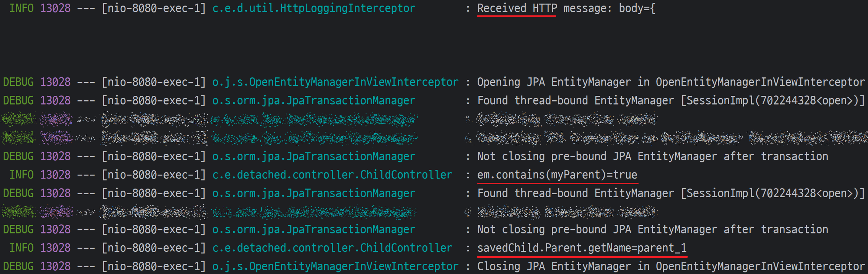This screenshot has width=868, height=274.
Task: Click the ChildController logger on the em.contains line
Action: [332, 175]
